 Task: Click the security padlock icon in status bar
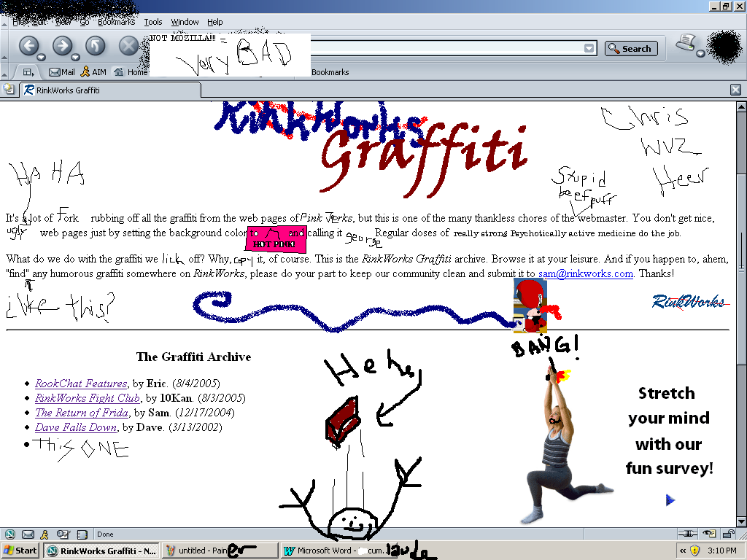[x=729, y=534]
